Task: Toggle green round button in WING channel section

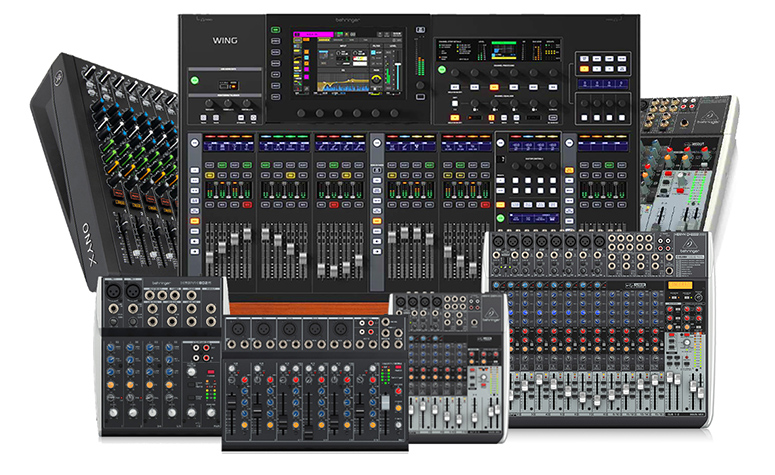Action: (442, 70)
